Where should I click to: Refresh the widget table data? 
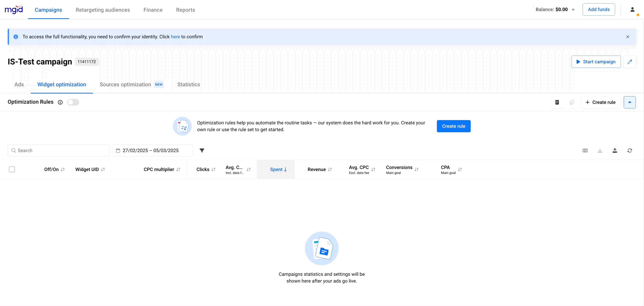630,151
